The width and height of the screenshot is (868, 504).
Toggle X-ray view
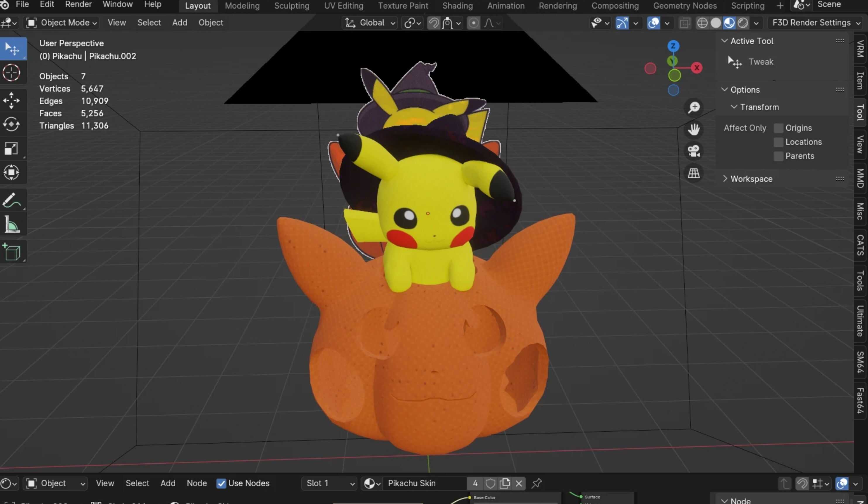[684, 23]
